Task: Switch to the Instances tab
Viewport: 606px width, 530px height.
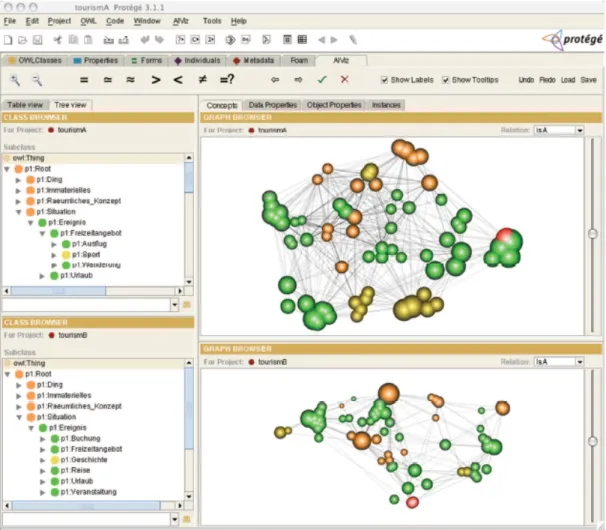Action: click(x=386, y=105)
